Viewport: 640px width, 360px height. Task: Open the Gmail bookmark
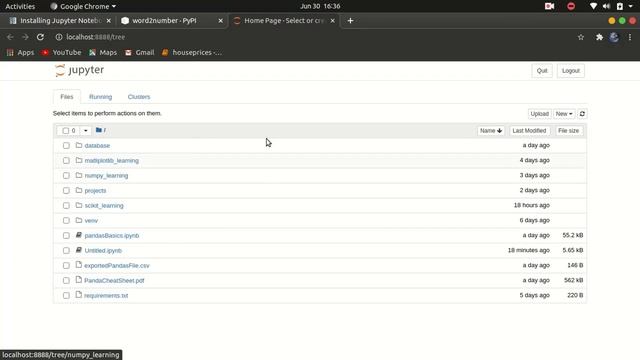pyautogui.click(x=140, y=53)
